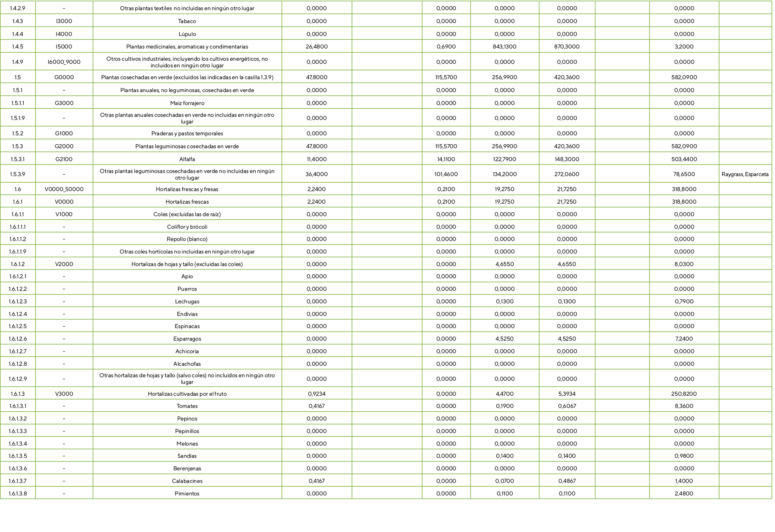The width and height of the screenshot is (775, 532).
Task: Click the Alfalfa row label
Action: [x=187, y=159]
